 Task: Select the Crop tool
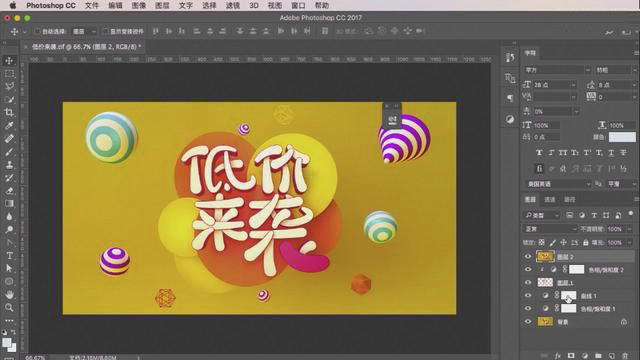point(9,112)
